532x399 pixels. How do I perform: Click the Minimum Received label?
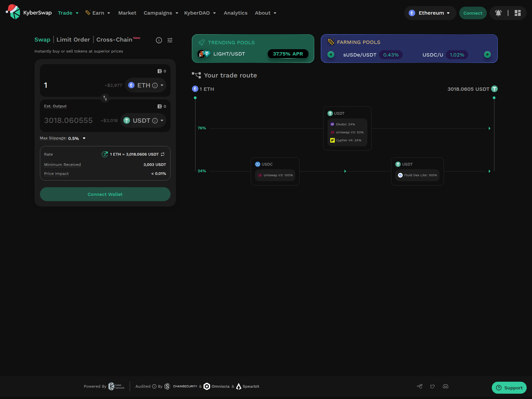[63, 165]
